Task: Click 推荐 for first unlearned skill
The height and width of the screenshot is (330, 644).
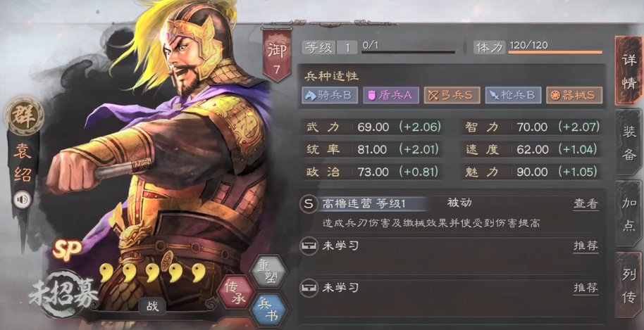Action: coord(586,246)
